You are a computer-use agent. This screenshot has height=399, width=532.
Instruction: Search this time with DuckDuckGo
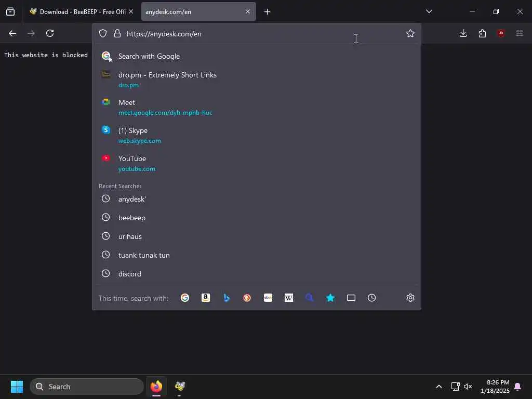247,298
